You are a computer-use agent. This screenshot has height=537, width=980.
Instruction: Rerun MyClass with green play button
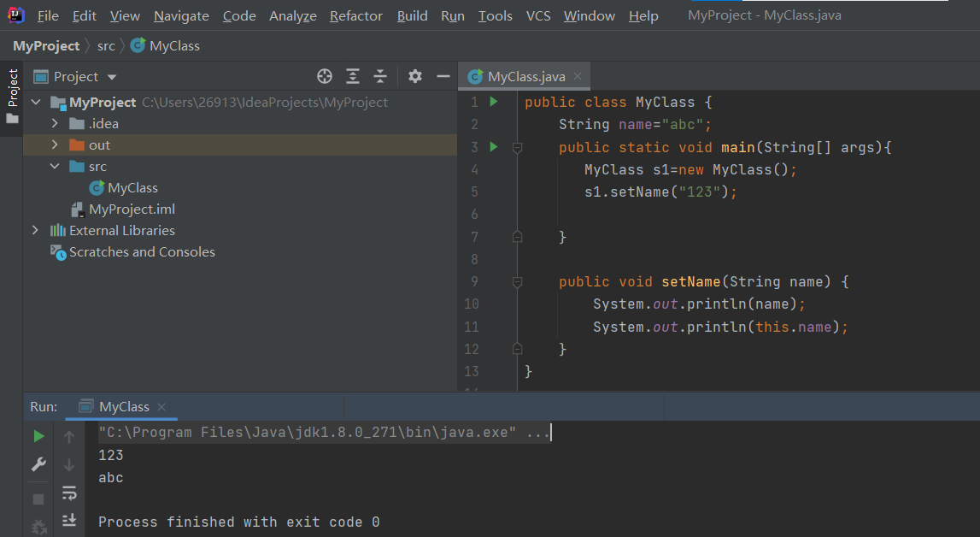[x=38, y=436]
